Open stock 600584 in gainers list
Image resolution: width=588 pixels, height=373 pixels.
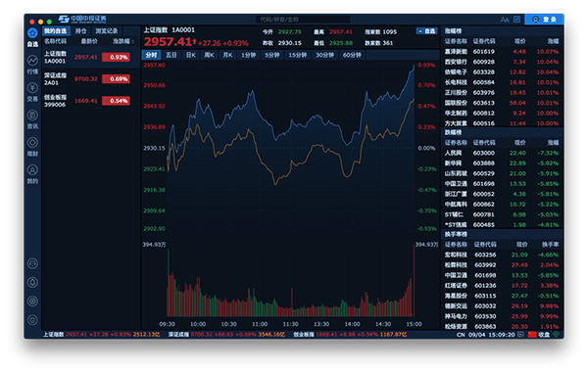pyautogui.click(x=502, y=82)
